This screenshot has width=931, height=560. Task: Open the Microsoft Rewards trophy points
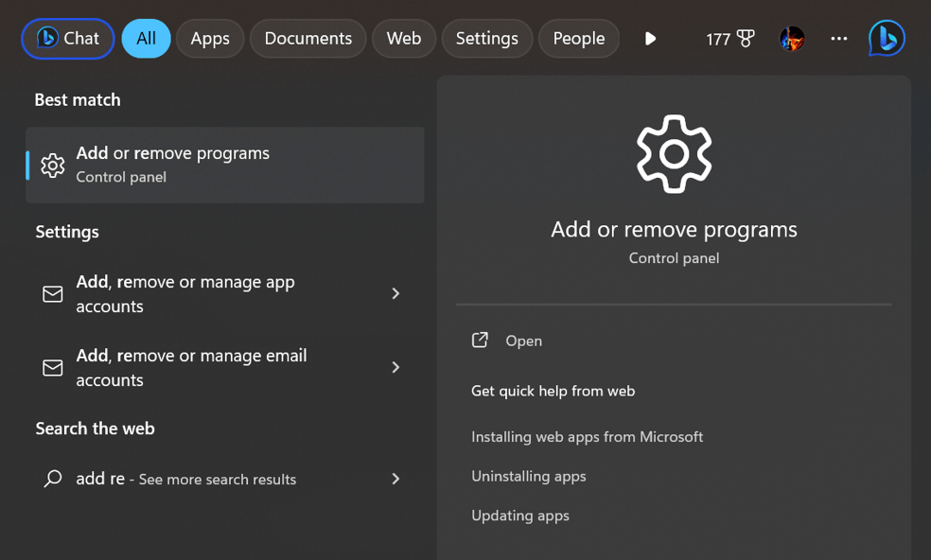tap(730, 39)
